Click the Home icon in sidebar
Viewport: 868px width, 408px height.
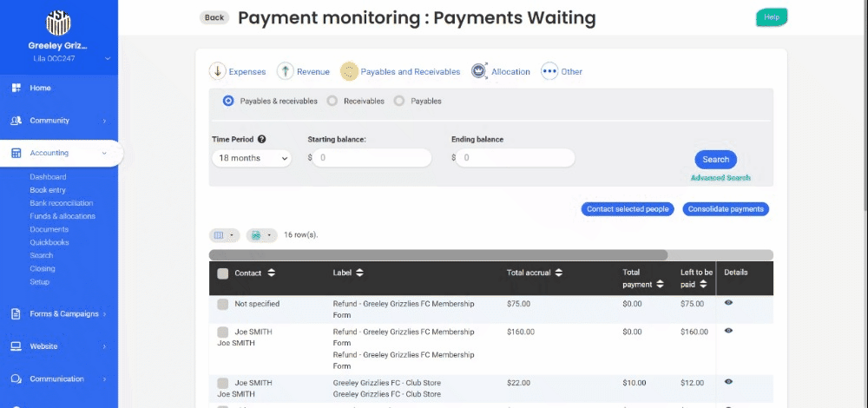(16, 88)
